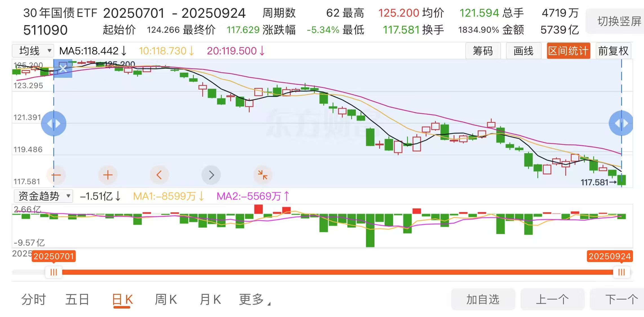The height and width of the screenshot is (317, 644).
Task: Click the left blue range drag handle
Action: (54, 123)
